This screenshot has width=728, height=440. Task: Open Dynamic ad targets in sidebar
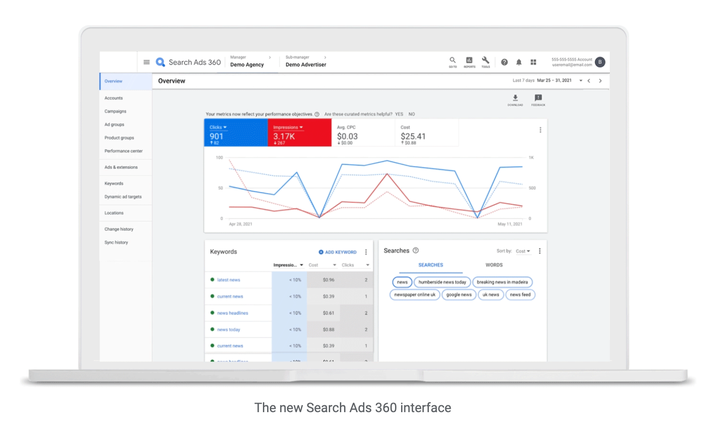123,197
